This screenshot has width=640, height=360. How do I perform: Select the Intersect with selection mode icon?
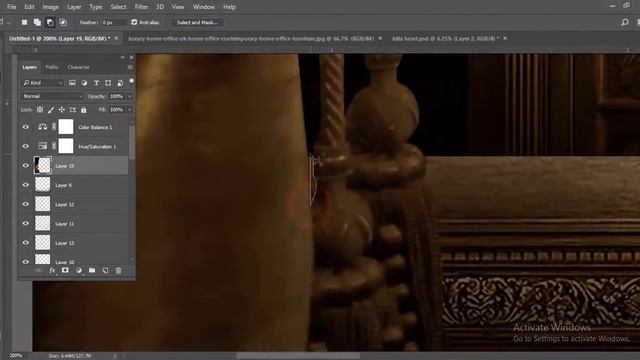(x=63, y=22)
